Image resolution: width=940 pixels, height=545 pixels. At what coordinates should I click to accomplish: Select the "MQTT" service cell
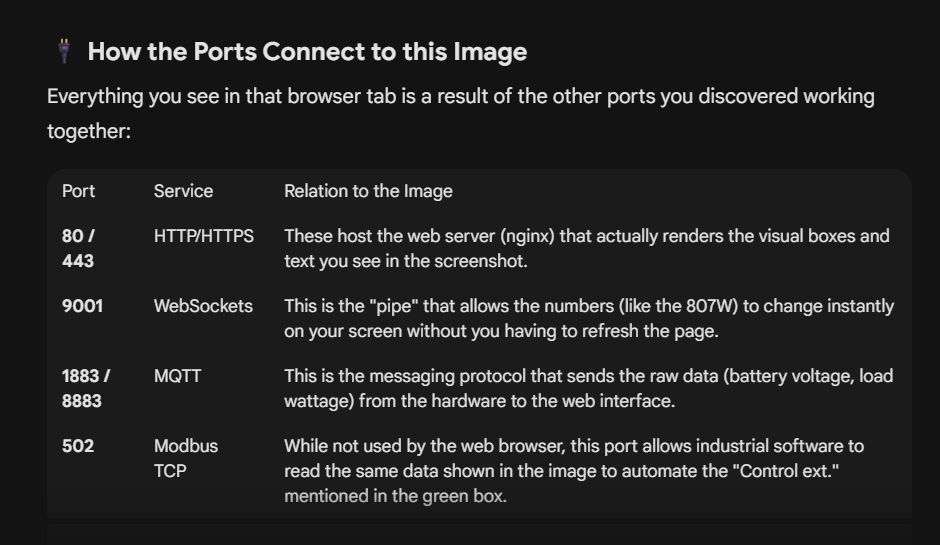click(177, 376)
